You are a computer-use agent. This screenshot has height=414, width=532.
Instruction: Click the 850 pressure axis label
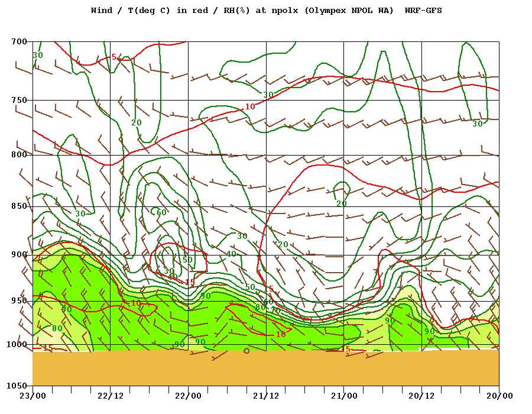pos(19,206)
